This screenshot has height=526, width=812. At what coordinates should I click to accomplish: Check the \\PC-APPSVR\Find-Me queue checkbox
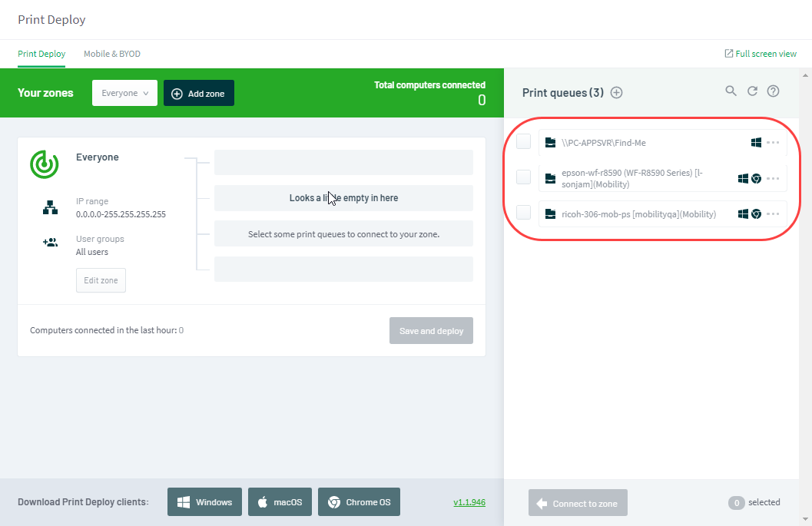pyautogui.click(x=523, y=141)
